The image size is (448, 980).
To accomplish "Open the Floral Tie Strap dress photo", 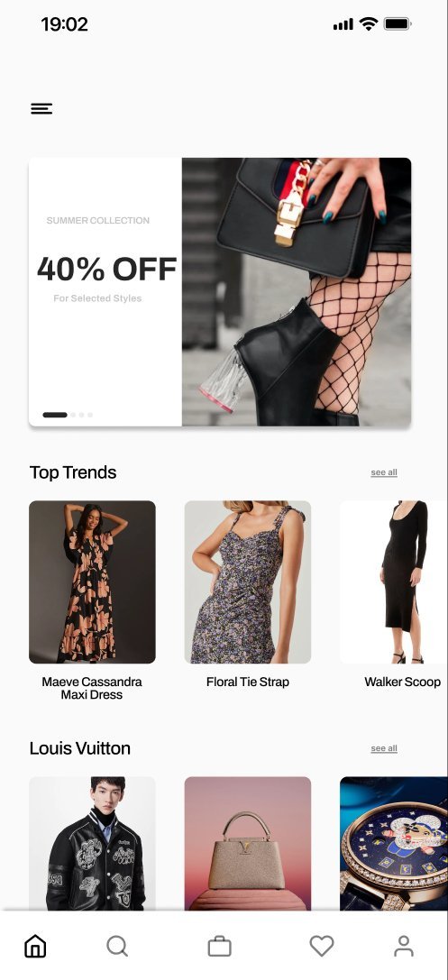I will point(247,582).
